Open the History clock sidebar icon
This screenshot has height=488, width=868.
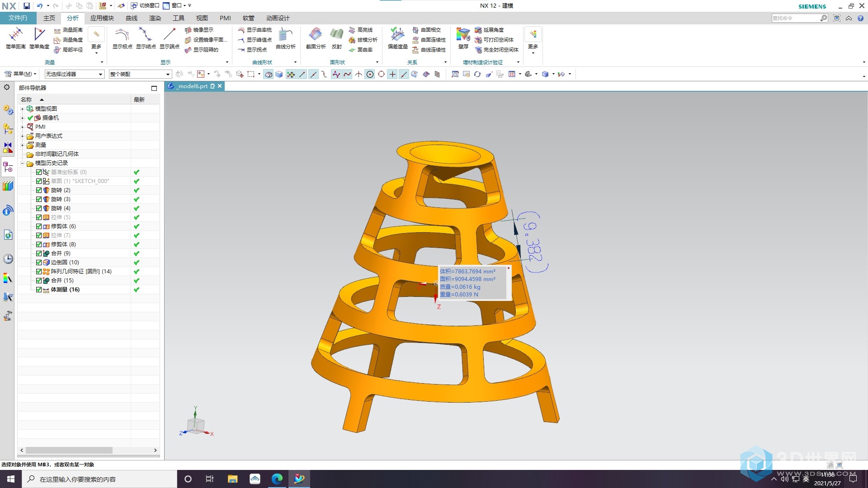pyautogui.click(x=8, y=259)
